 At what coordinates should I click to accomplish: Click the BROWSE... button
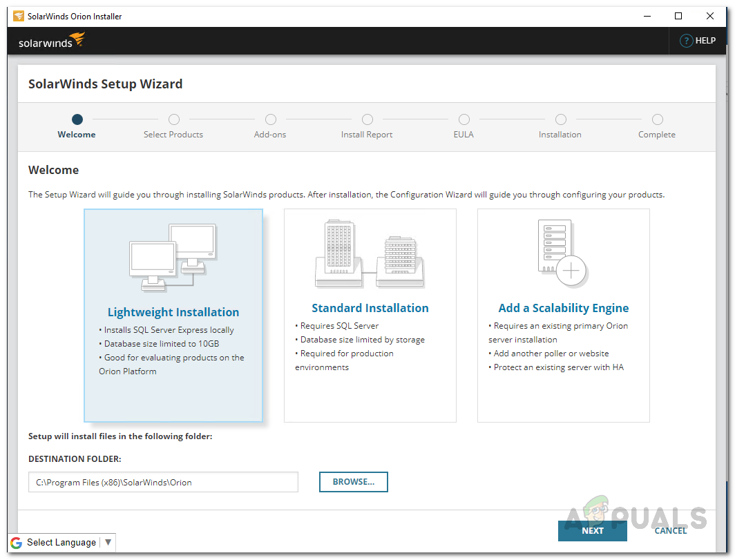[x=354, y=482]
